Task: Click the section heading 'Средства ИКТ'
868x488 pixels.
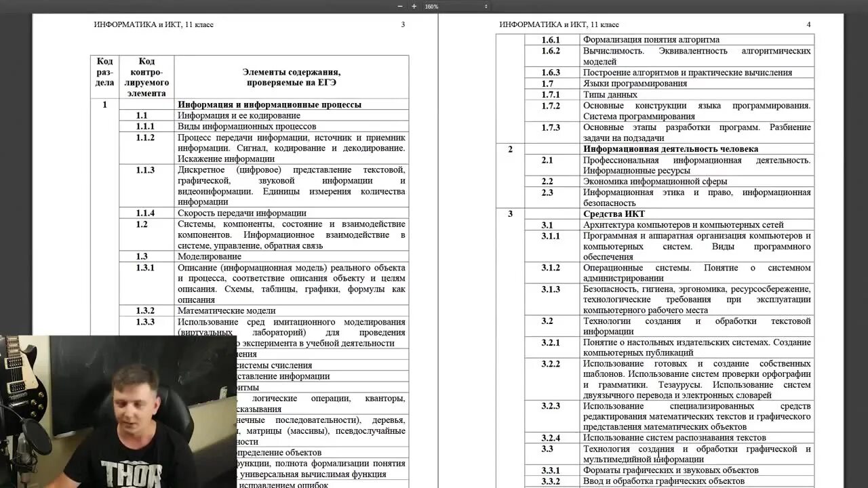Action: click(x=614, y=213)
